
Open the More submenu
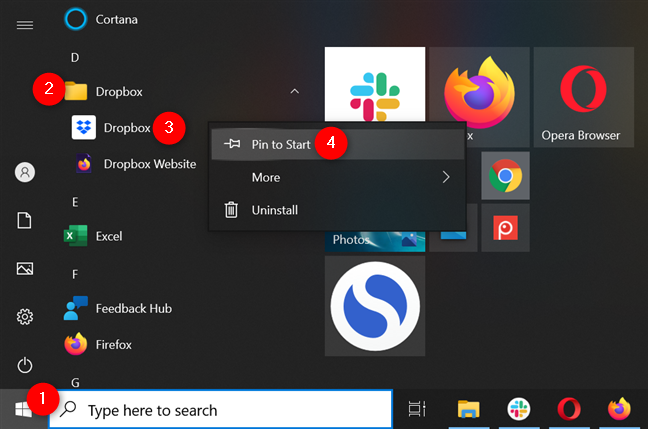pos(337,177)
